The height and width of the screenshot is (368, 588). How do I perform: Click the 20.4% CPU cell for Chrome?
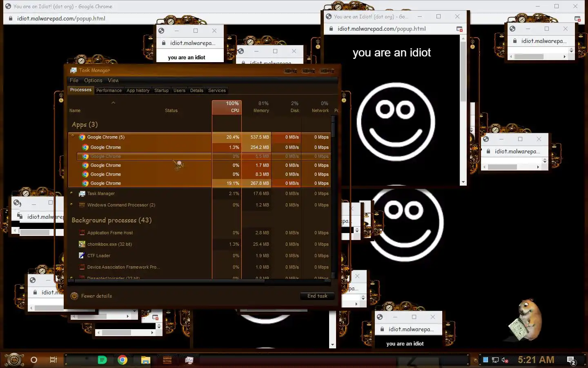pos(227,137)
